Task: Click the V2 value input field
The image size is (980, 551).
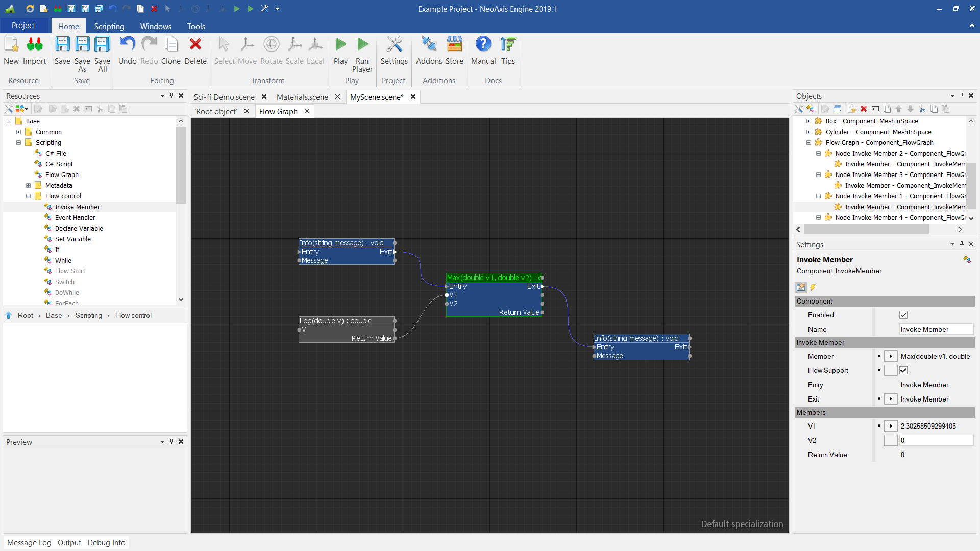Action: coord(936,440)
